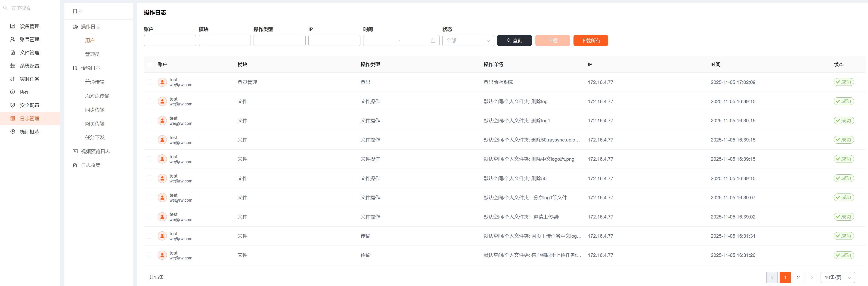This screenshot has width=868, height=286.
Task: Check the row for 登出前台系统 log
Action: pyautogui.click(x=149, y=82)
